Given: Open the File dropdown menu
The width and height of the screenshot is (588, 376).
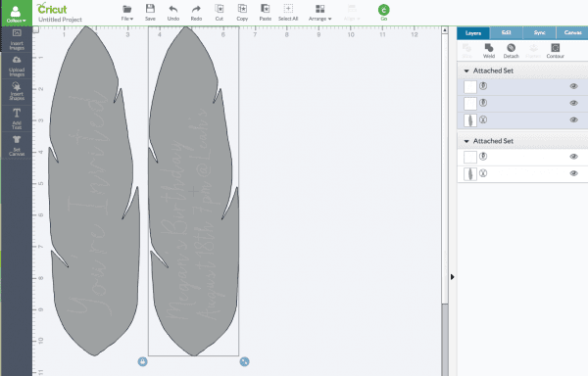Looking at the screenshot, I should coord(127,13).
